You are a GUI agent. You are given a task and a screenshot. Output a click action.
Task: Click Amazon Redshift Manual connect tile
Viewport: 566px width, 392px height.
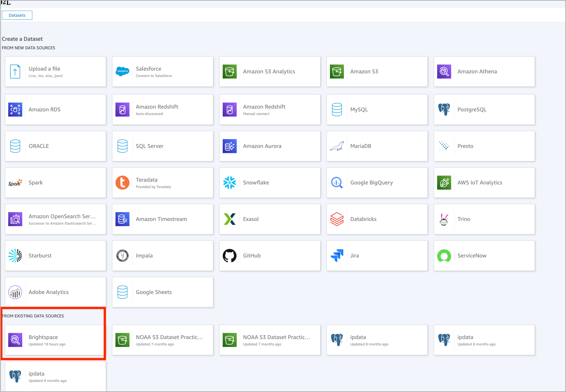[x=270, y=110]
